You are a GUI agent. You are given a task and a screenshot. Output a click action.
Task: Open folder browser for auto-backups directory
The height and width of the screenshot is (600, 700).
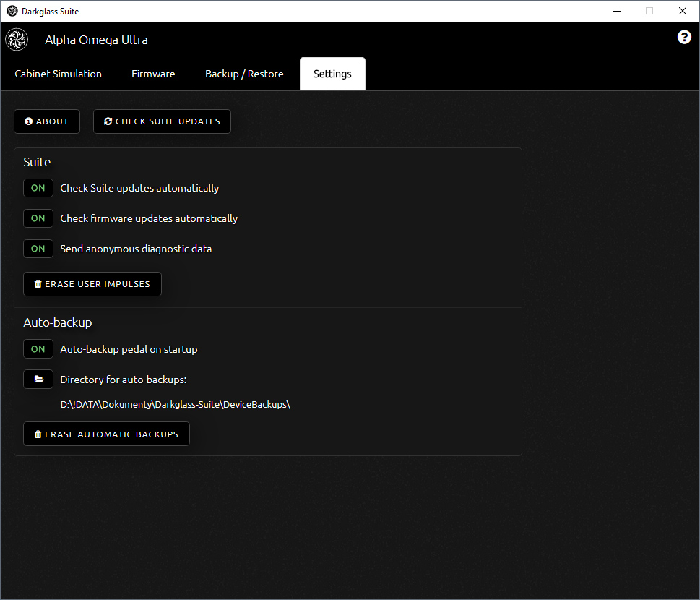38,380
